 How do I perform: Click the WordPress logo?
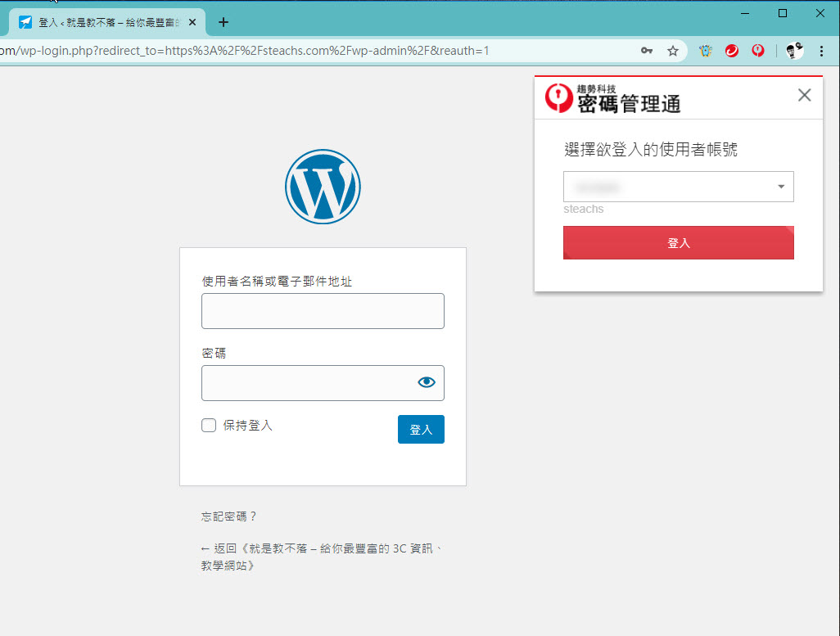[x=323, y=187]
